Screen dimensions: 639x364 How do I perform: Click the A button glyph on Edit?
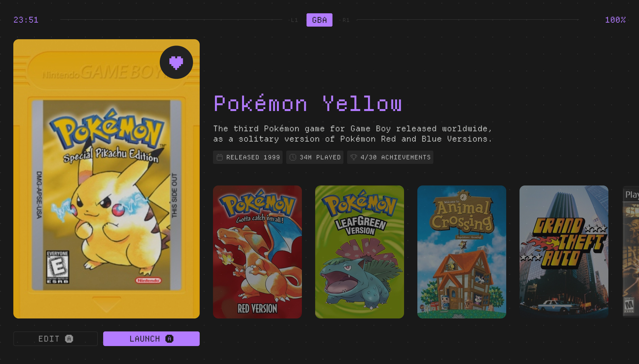point(69,339)
